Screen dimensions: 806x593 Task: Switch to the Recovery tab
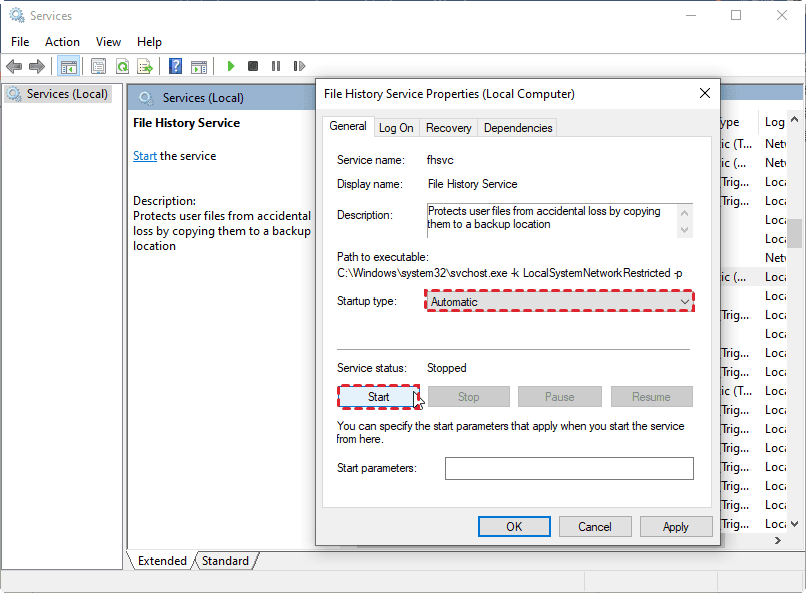coord(448,128)
